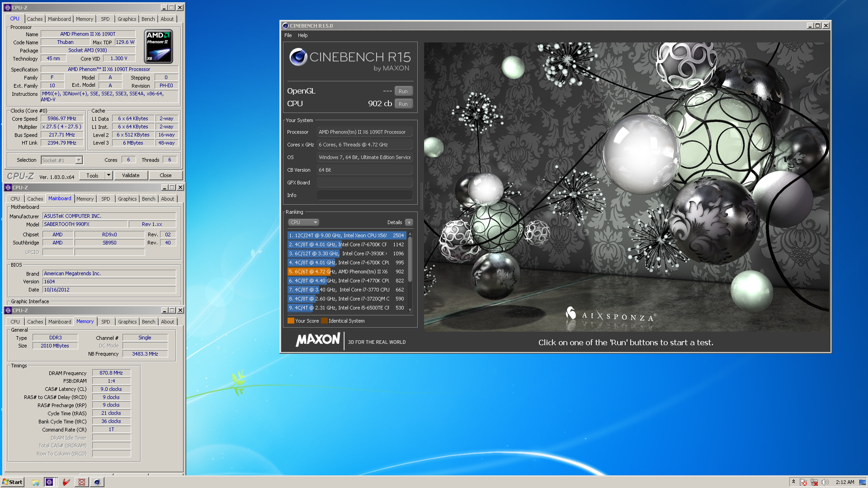
Task: Switch to Caches tab in top CPU-Z
Action: click(x=34, y=19)
